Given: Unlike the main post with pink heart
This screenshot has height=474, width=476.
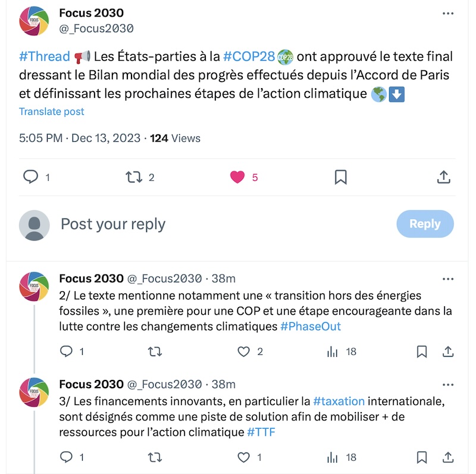Looking at the screenshot, I should 237,177.
